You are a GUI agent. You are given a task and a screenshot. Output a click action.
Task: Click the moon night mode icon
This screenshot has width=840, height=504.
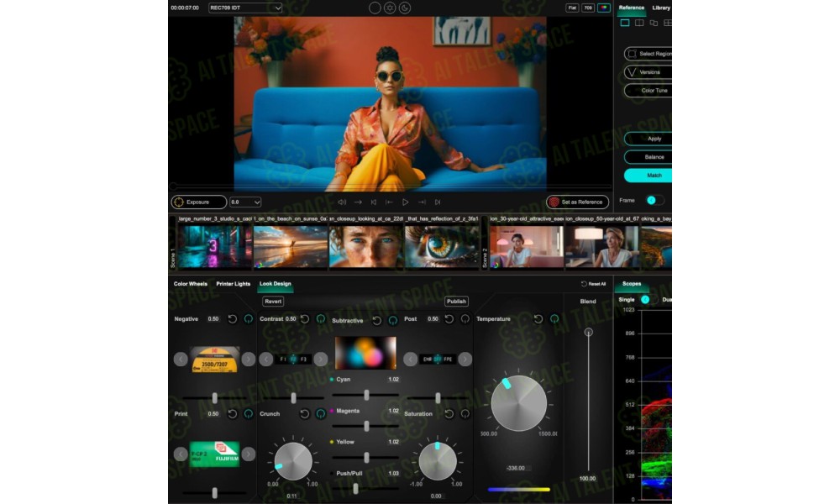(x=405, y=8)
